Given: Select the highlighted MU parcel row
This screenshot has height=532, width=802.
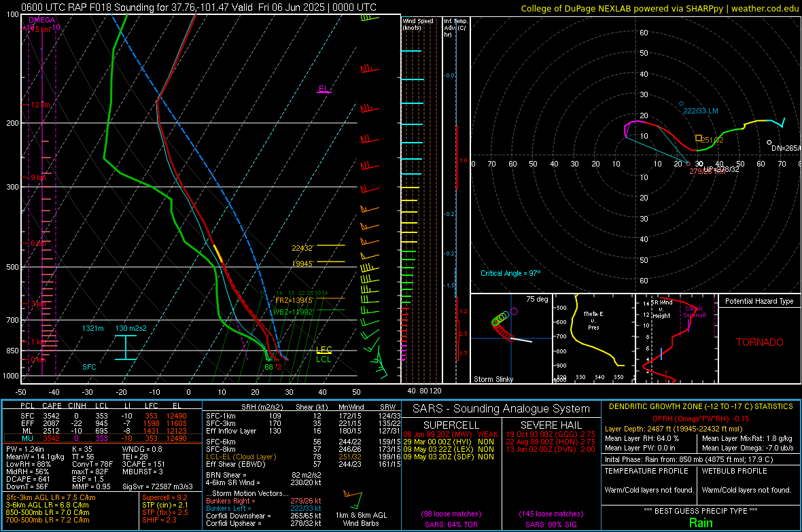Looking at the screenshot, I should 103,438.
